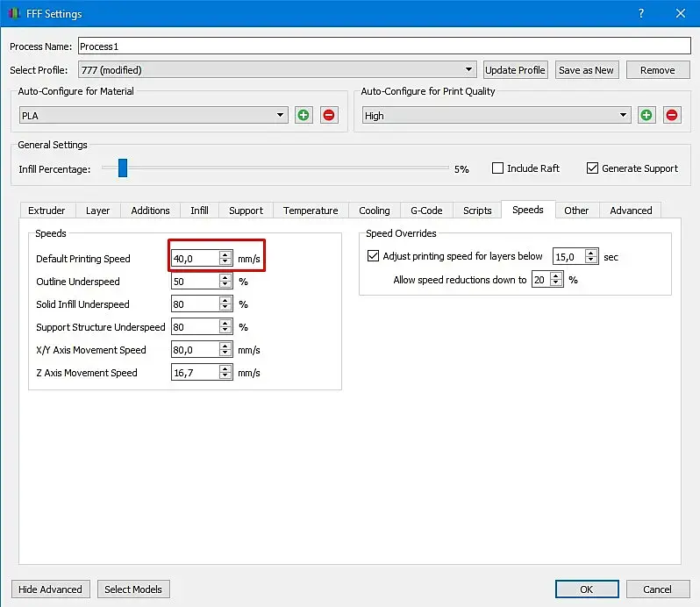Switch to the Extruder tab
700x607 pixels.
coord(46,211)
